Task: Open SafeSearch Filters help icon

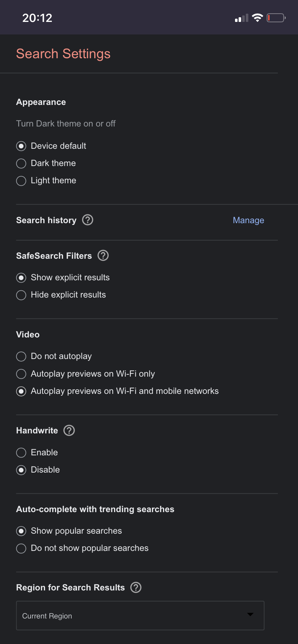Action: coord(103,255)
